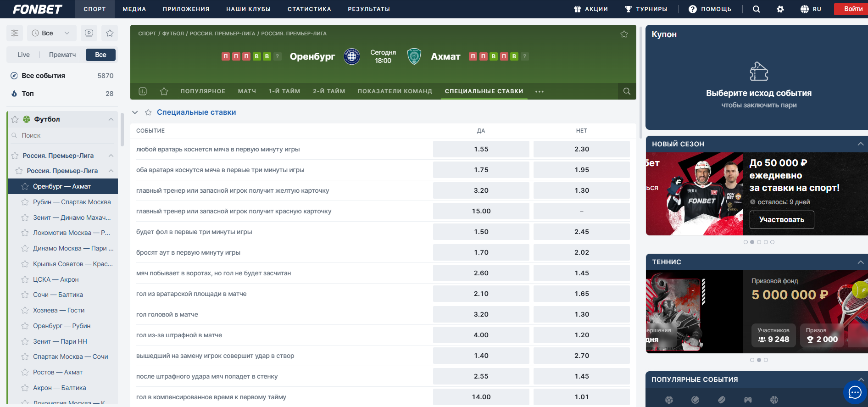This screenshot has height=407, width=868.
Task: Click the statistics icon in match tab bar
Action: (x=143, y=91)
